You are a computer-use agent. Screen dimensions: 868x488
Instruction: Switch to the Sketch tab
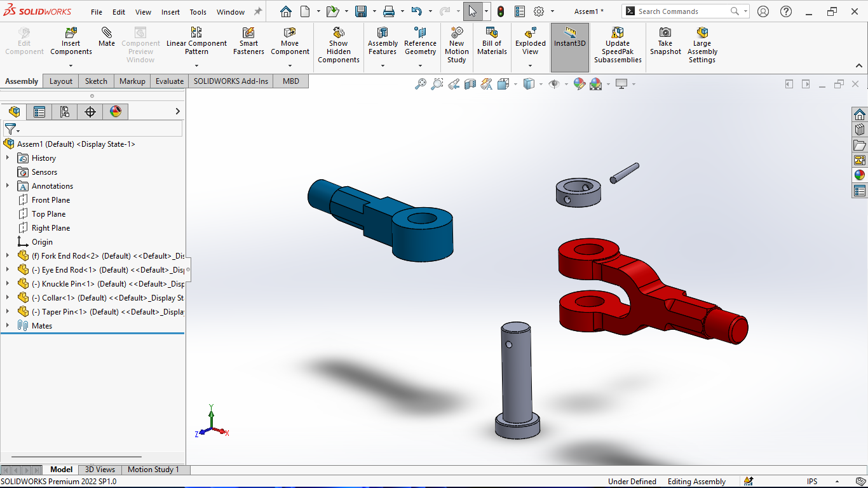tap(96, 81)
